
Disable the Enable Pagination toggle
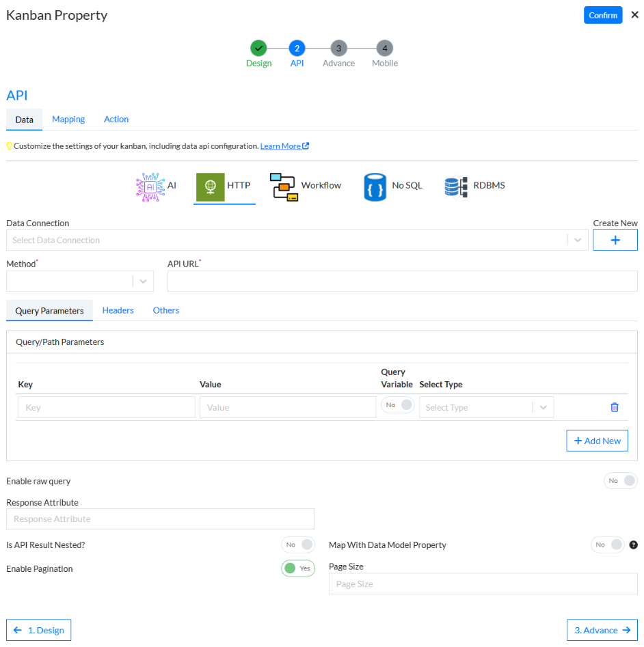click(297, 568)
